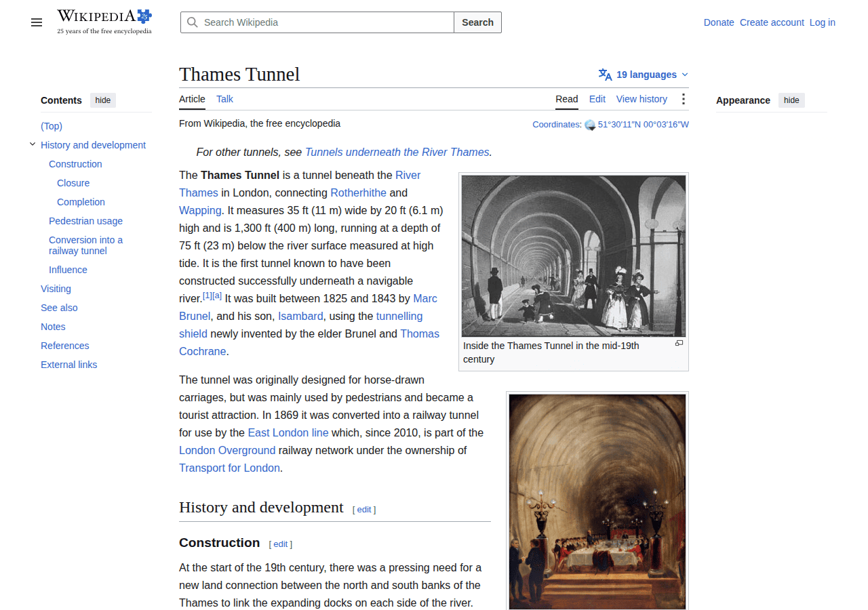This screenshot has height=610, width=868.
Task: Go to Conversion into a railway tunnel
Action: pos(85,245)
